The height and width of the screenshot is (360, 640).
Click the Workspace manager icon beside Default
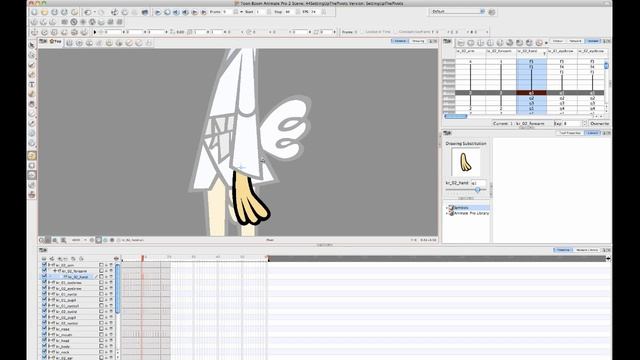(492, 12)
